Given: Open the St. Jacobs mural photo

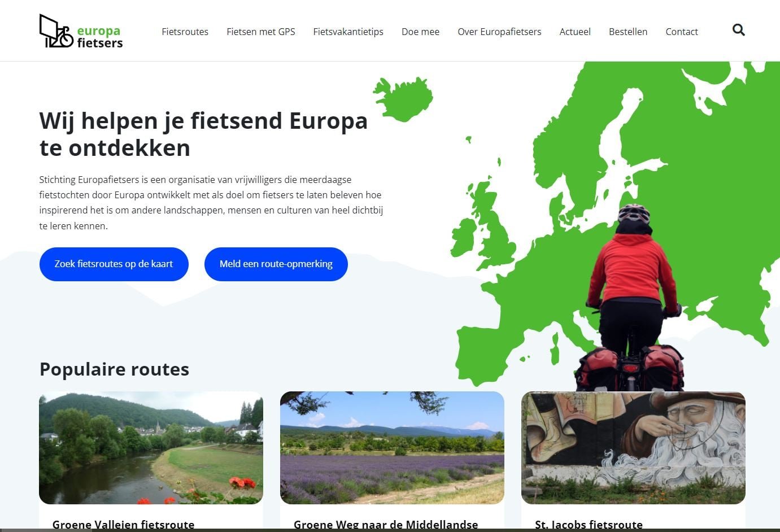Looking at the screenshot, I should click(x=633, y=448).
